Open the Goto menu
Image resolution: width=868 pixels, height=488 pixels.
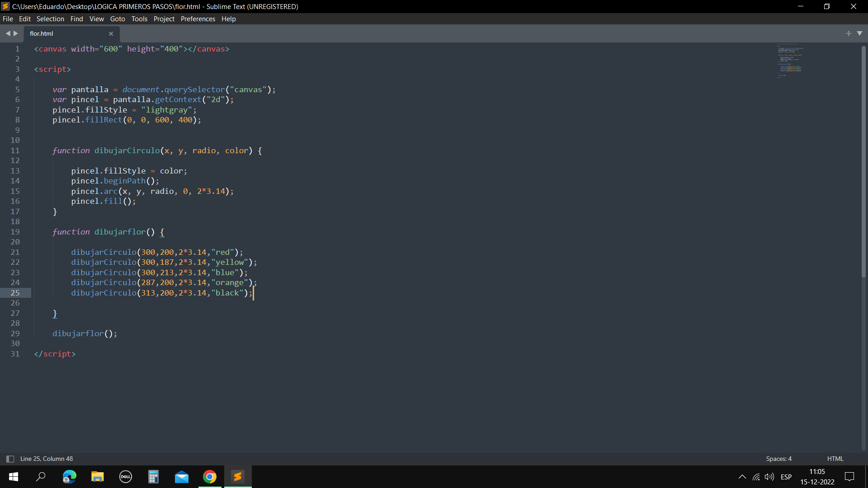point(118,19)
